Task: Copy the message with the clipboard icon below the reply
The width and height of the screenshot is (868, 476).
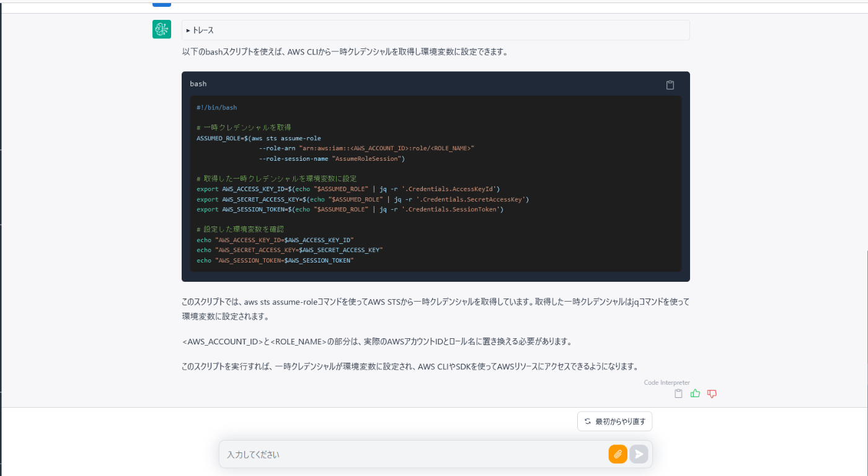Action: (x=678, y=393)
